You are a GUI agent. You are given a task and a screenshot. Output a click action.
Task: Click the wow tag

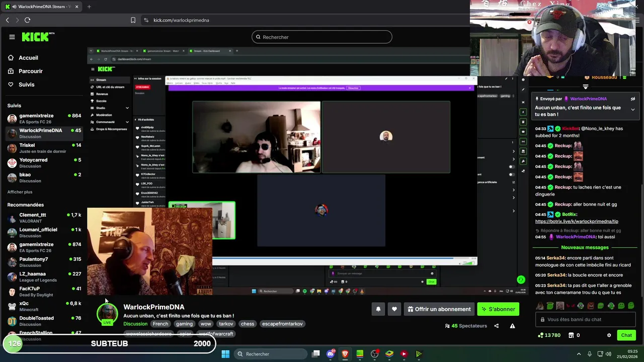[x=206, y=324]
